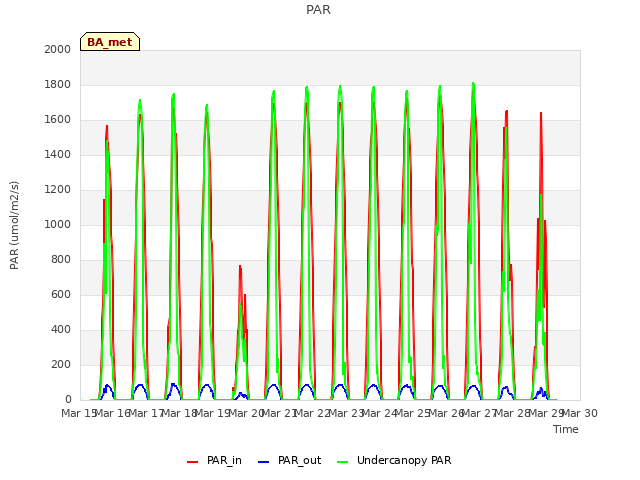Click the blue PAR_out legend swatch

264,462
